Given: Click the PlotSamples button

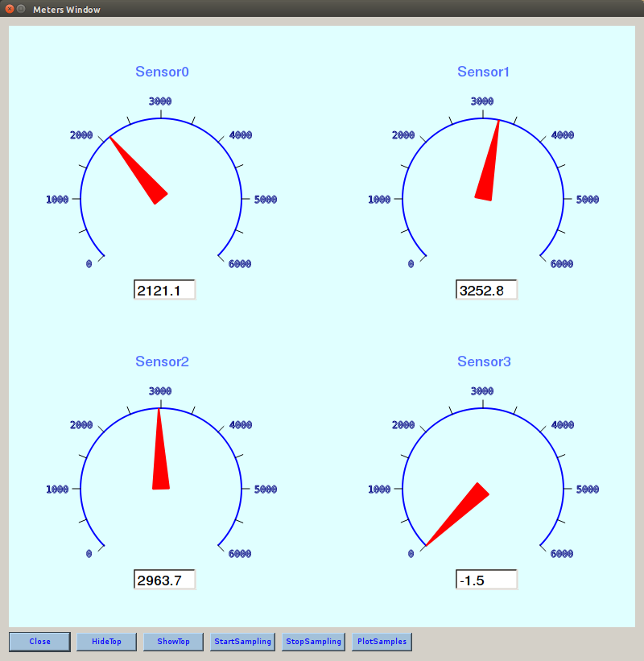Looking at the screenshot, I should [381, 642].
